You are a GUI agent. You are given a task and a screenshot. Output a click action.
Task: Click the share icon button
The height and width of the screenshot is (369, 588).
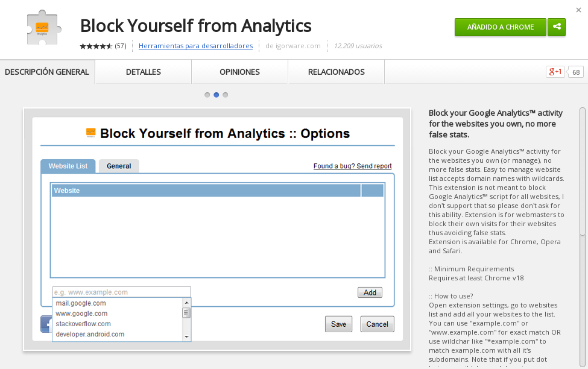coord(557,27)
